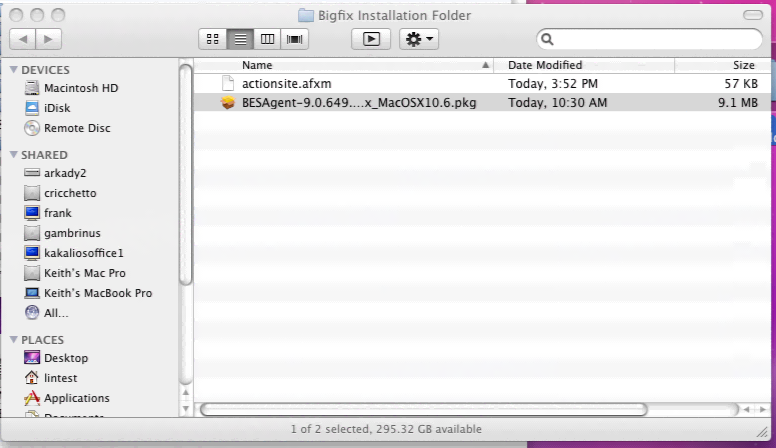Click the search magnifier icon

[547, 39]
